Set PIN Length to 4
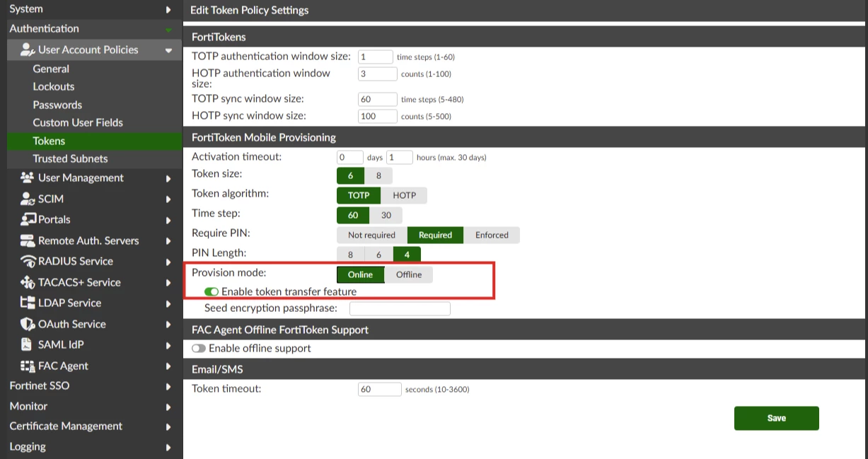This screenshot has width=868, height=459. (x=407, y=255)
